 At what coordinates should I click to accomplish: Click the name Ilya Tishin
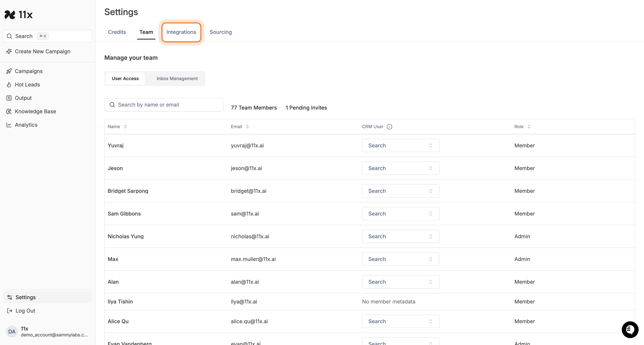pyautogui.click(x=120, y=302)
